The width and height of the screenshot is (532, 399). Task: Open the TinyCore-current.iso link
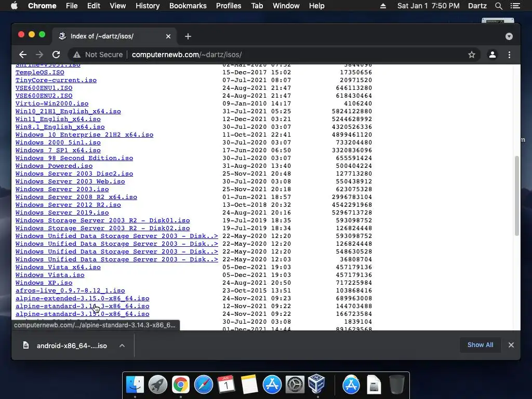pyautogui.click(x=56, y=80)
